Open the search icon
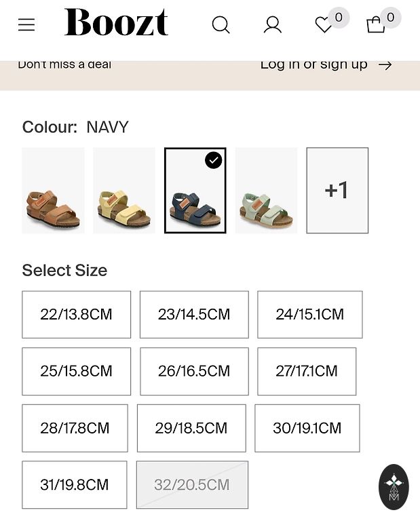The height and width of the screenshot is (521, 420). [221, 25]
